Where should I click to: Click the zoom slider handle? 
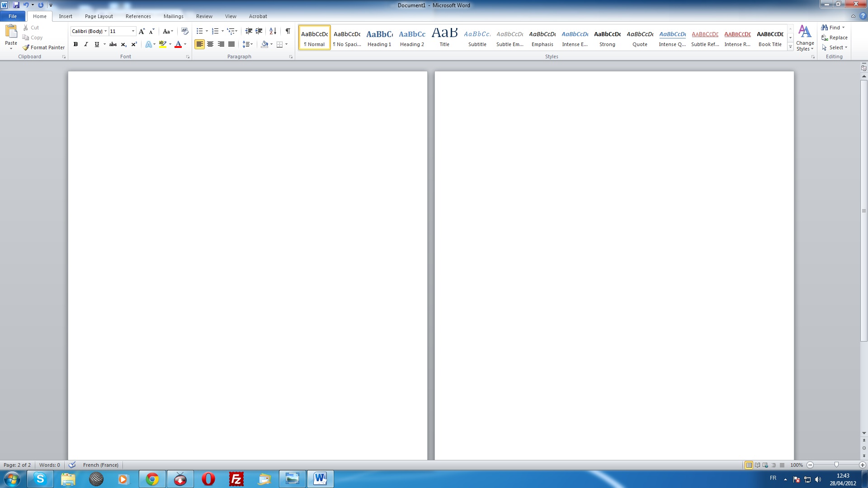(x=836, y=465)
